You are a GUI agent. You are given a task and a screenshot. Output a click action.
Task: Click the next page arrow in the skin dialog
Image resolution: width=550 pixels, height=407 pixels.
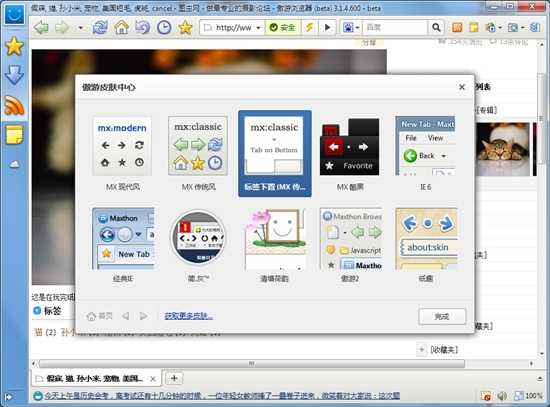(x=143, y=316)
